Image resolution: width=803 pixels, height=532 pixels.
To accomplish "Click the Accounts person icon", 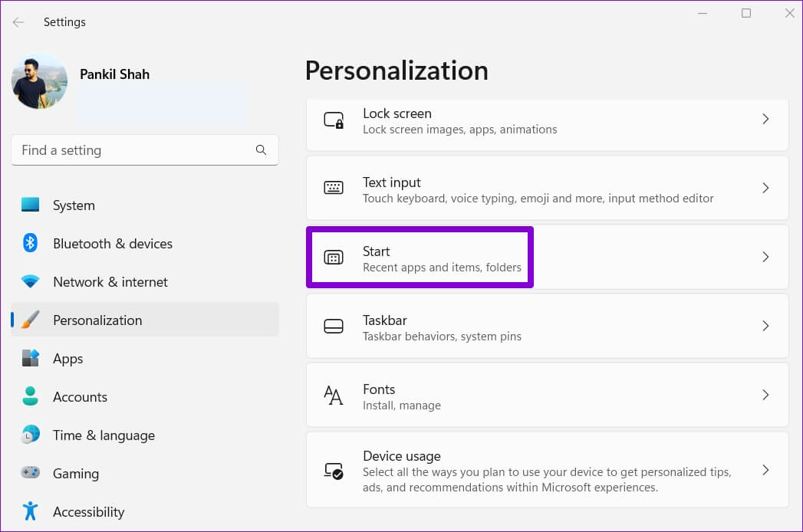I will click(x=30, y=396).
